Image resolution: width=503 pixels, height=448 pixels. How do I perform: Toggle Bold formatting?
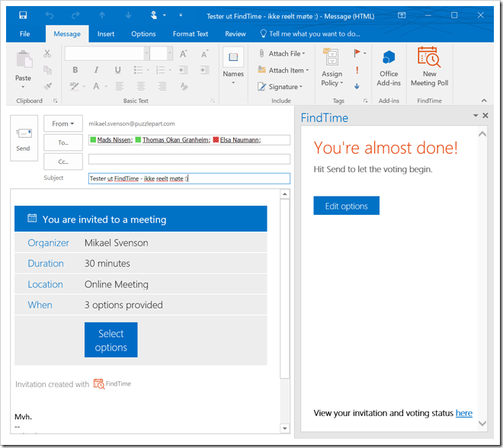[75, 69]
